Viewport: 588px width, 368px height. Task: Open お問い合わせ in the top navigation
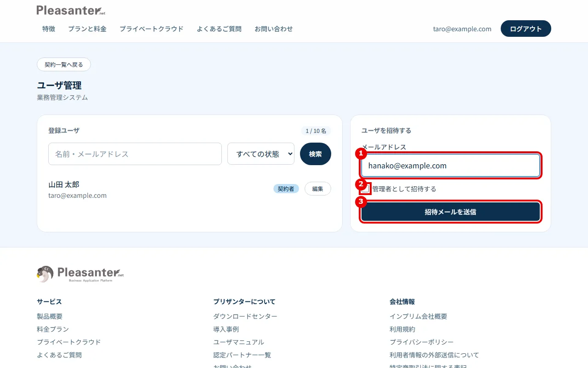274,29
